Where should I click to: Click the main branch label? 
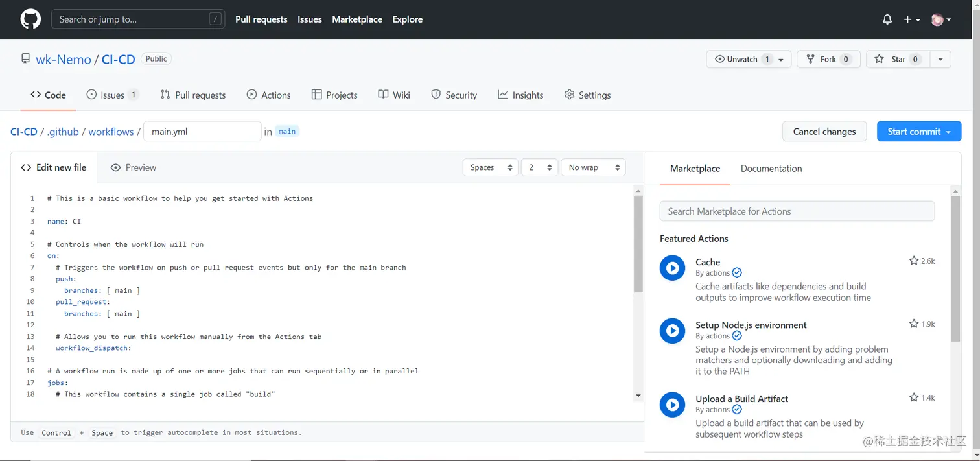pyautogui.click(x=287, y=131)
